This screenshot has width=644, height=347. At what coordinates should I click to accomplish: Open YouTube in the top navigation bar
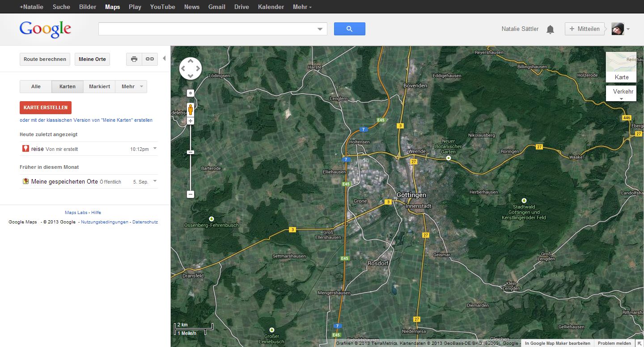point(162,7)
